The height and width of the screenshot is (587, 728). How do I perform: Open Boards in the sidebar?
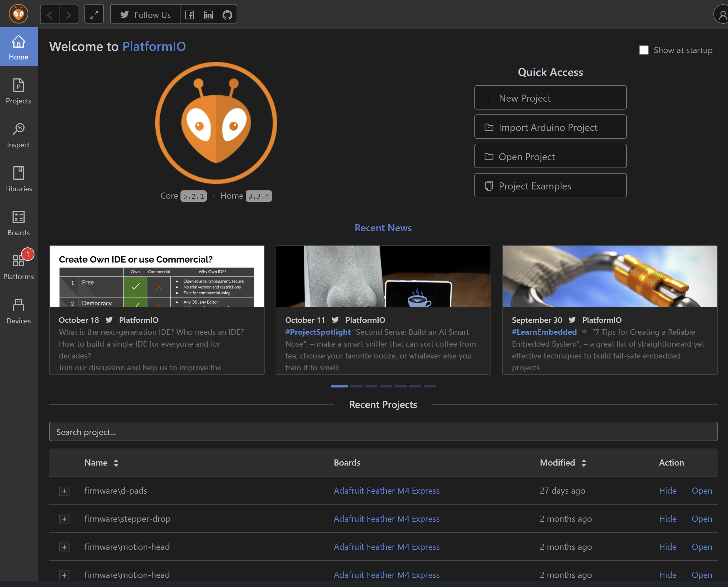(x=19, y=223)
